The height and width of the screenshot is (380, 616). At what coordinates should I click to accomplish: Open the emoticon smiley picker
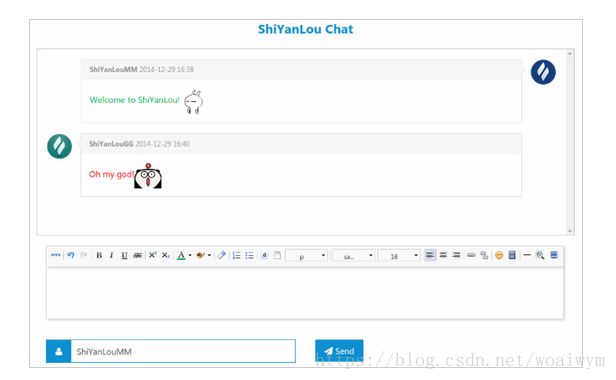(x=499, y=255)
